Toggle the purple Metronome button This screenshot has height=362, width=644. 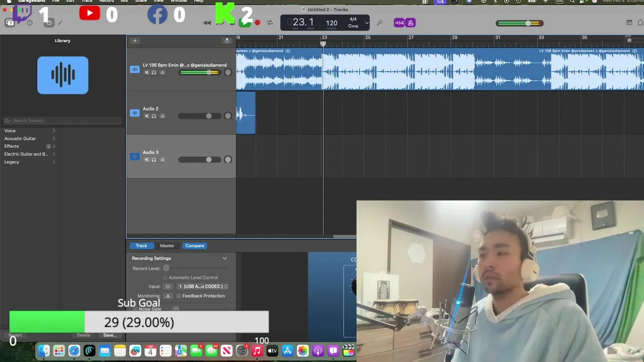411,23
